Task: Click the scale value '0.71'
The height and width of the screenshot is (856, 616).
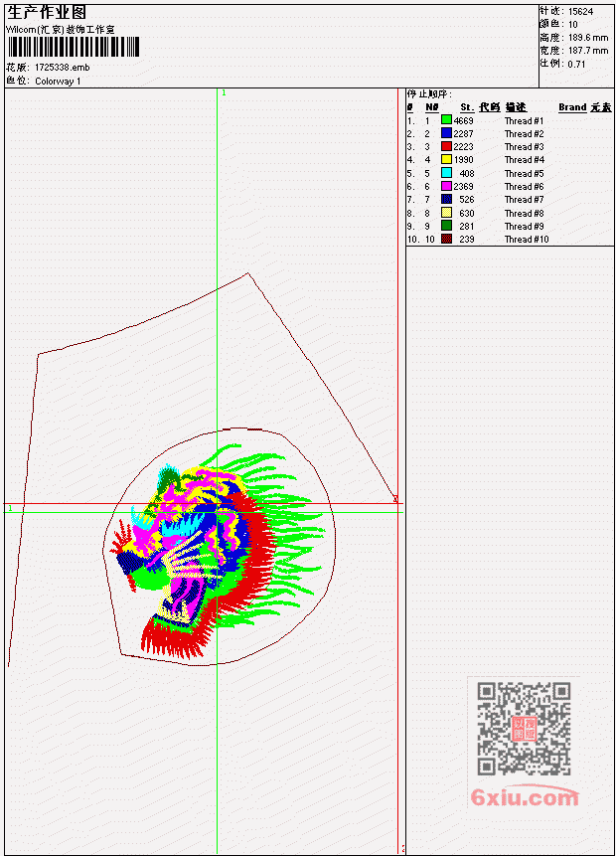Action: click(x=576, y=65)
